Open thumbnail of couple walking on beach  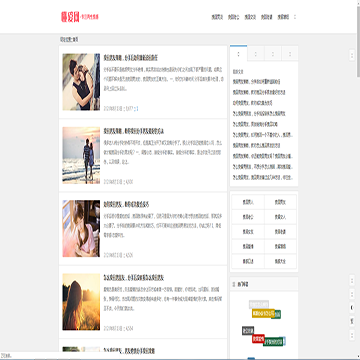(81, 155)
